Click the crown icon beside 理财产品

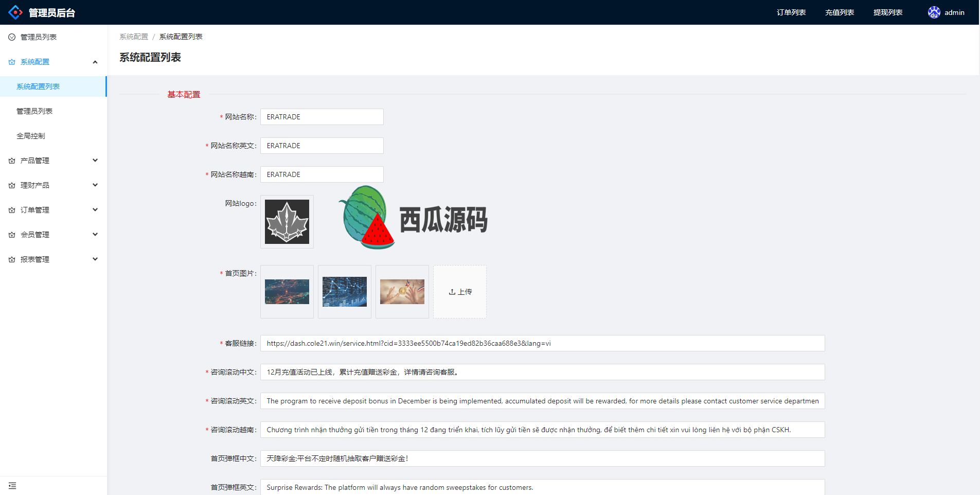12,185
